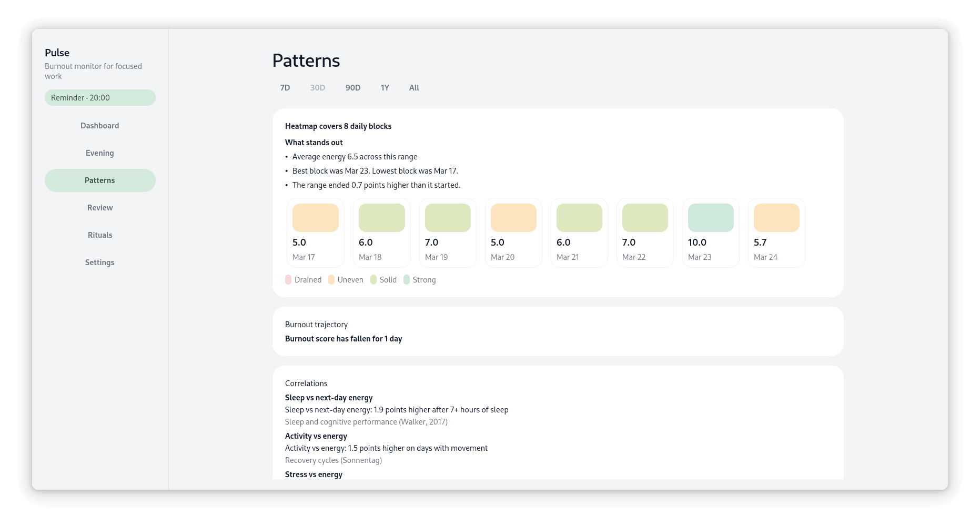The height and width of the screenshot is (525, 980).
Task: Switch range to 7D
Action: [x=285, y=88]
